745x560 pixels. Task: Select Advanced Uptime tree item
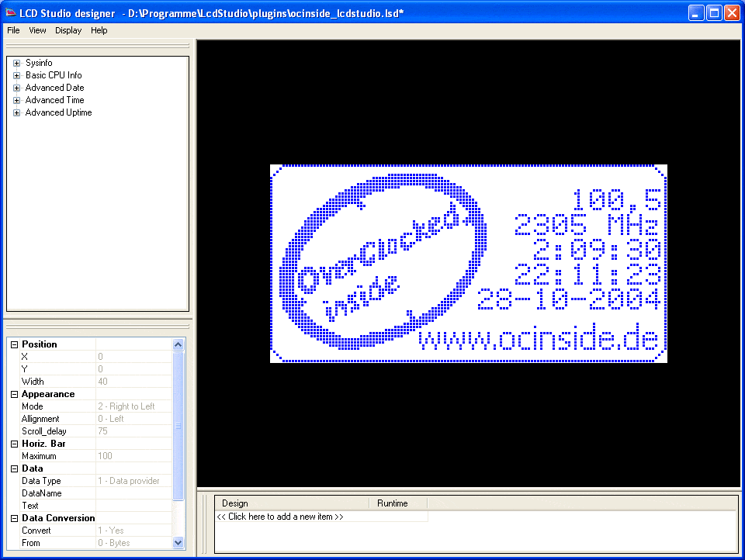point(58,112)
